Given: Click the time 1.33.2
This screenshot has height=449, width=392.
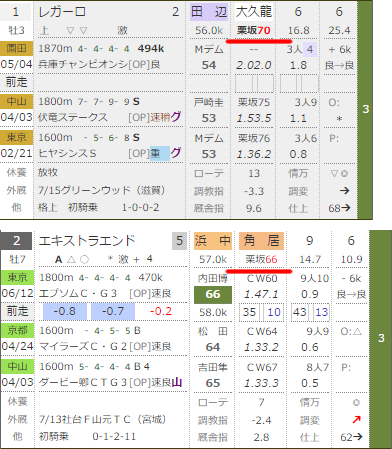Looking at the screenshot, I should click(x=261, y=347).
